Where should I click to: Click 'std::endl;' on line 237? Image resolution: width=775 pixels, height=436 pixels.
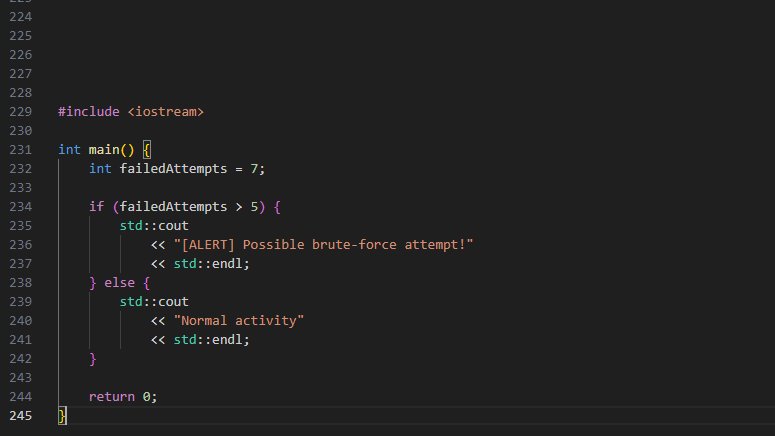click(x=212, y=264)
